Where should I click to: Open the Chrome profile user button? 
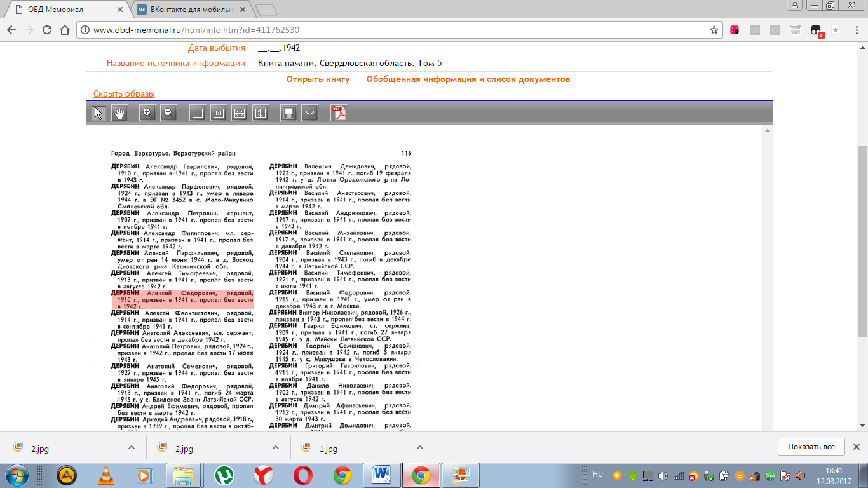tap(794, 5)
